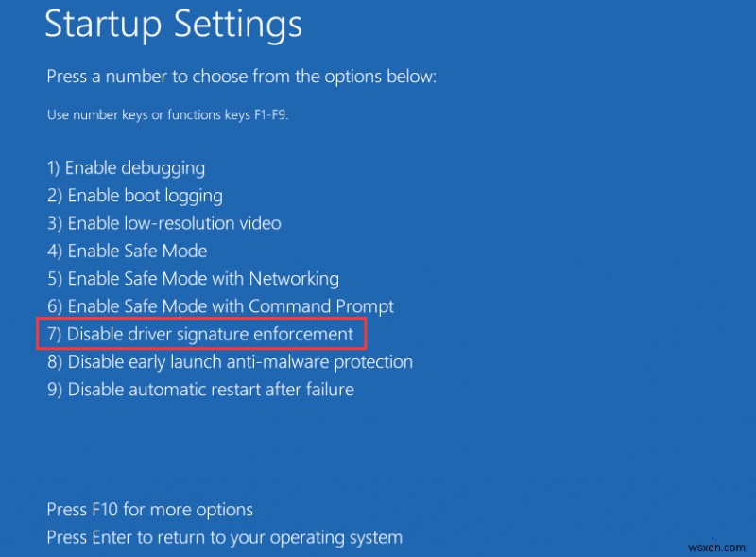Select option 4 Enable Safe Mode
This screenshot has height=557, width=756.
(x=126, y=251)
